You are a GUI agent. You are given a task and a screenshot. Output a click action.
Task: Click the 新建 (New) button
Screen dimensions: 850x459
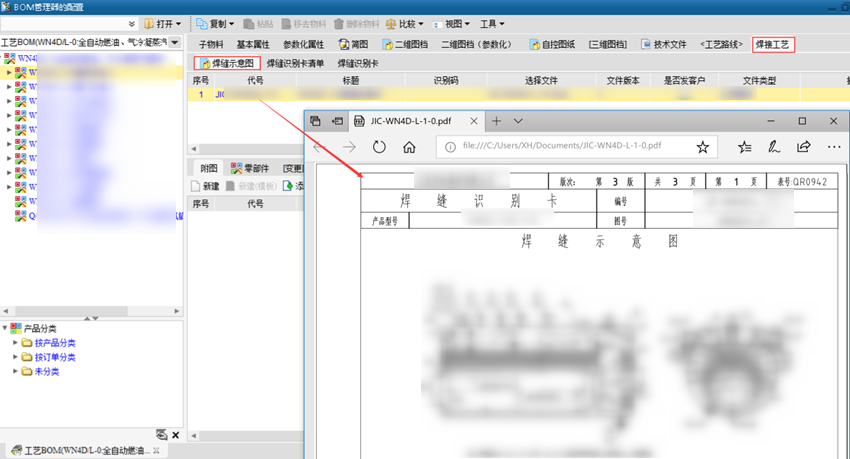(x=205, y=186)
